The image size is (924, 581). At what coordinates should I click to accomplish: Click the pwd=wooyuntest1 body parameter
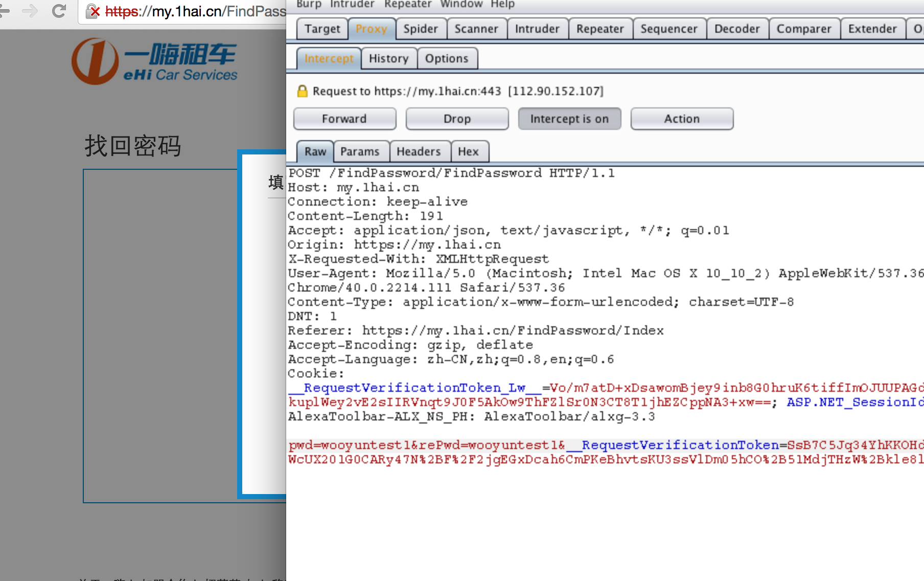coord(349,445)
